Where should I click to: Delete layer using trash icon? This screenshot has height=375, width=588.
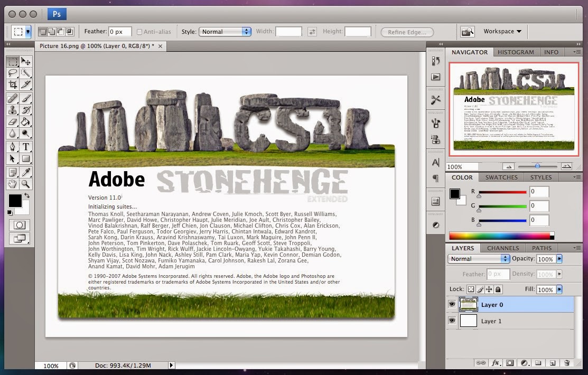point(567,363)
